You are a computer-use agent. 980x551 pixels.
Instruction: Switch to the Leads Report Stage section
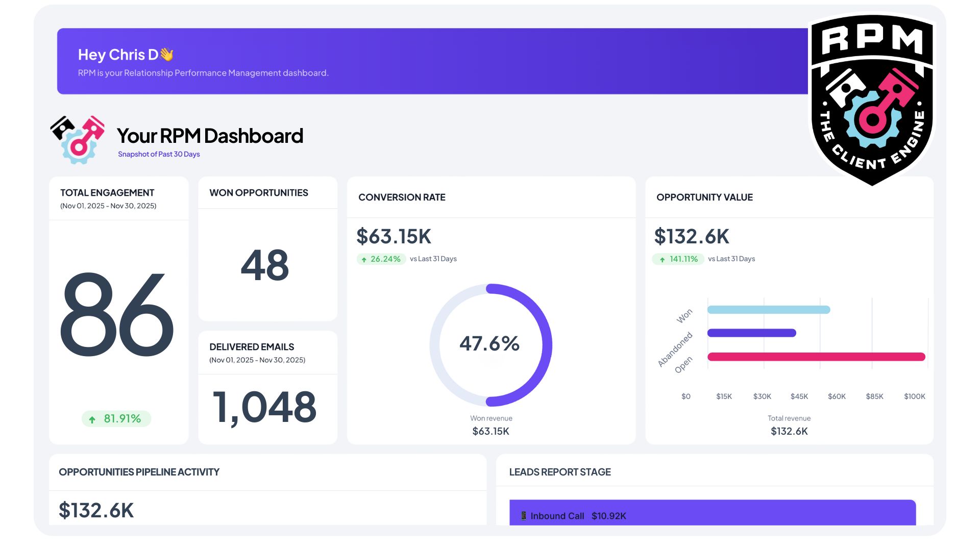click(559, 472)
